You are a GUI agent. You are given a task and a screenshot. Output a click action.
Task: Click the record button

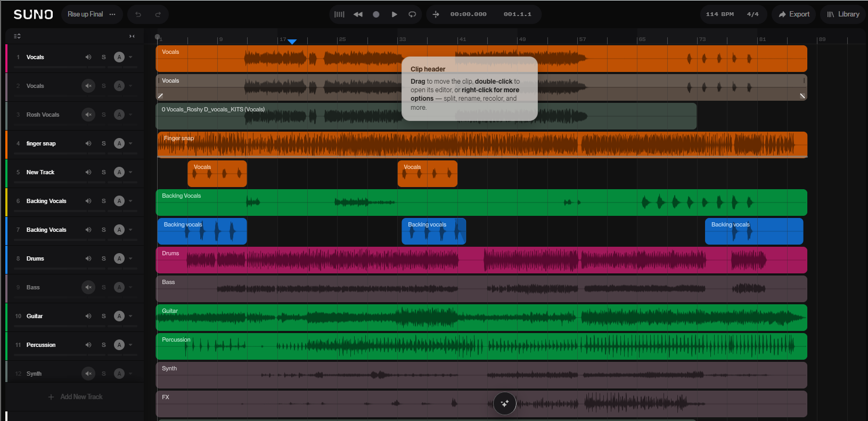pyautogui.click(x=376, y=14)
